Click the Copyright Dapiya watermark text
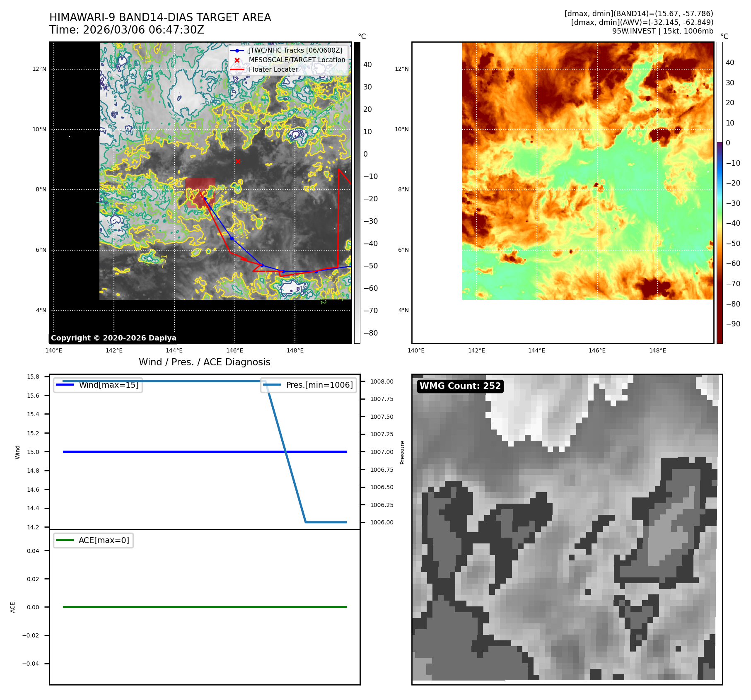 (x=113, y=338)
